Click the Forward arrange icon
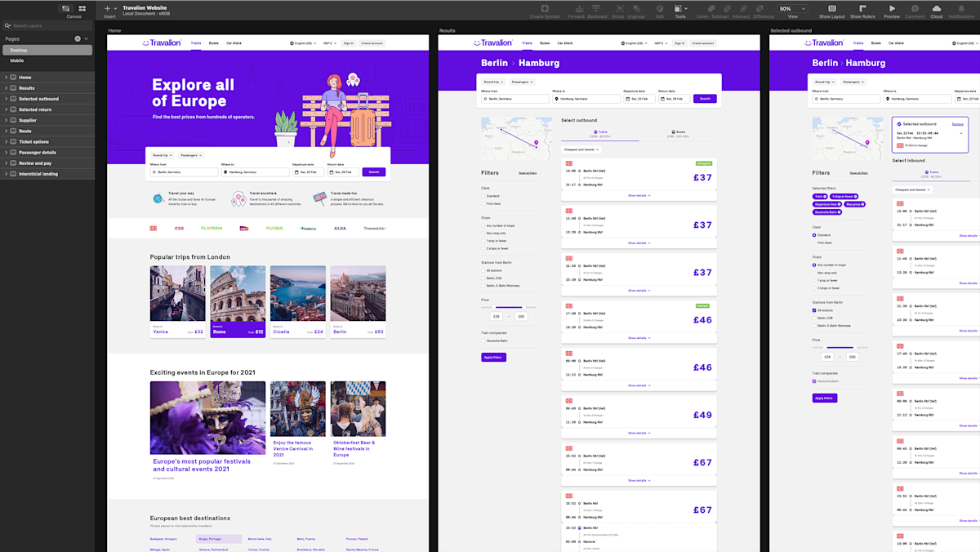 (579, 8)
